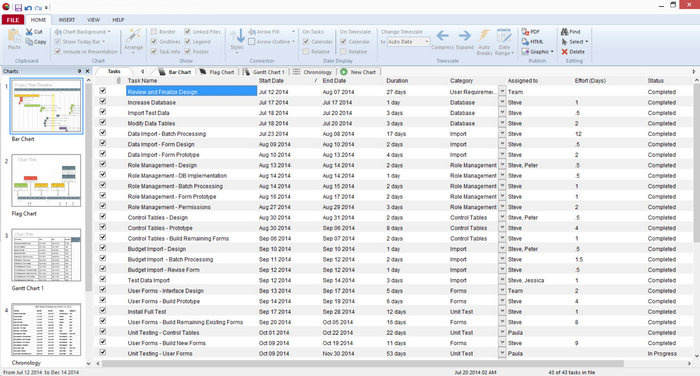Open the Auto Date timescale dropdown
This screenshot has width=700, height=376.
[x=408, y=42]
